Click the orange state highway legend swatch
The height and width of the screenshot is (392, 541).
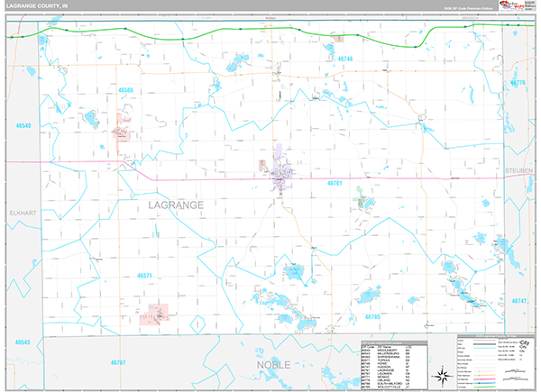click(484, 376)
